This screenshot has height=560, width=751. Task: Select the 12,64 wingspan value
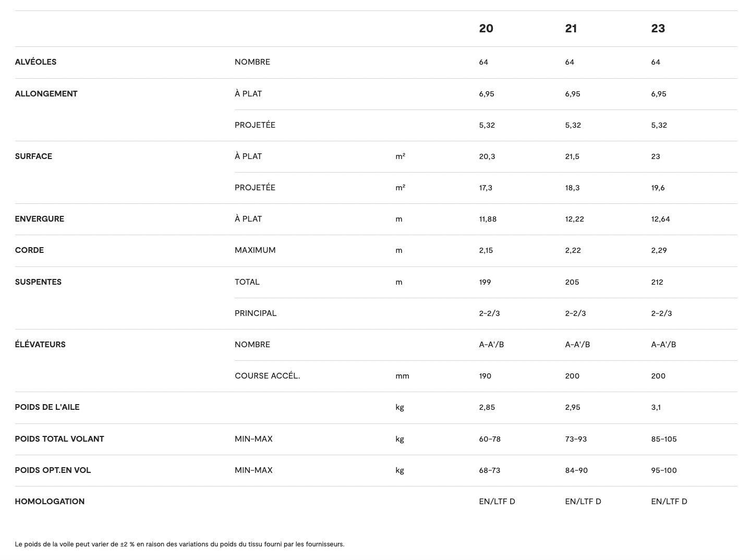tap(660, 219)
